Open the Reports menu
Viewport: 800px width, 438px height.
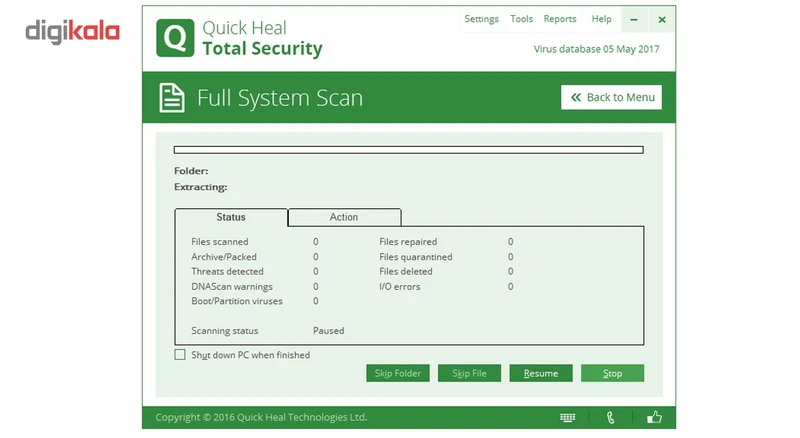(x=560, y=19)
